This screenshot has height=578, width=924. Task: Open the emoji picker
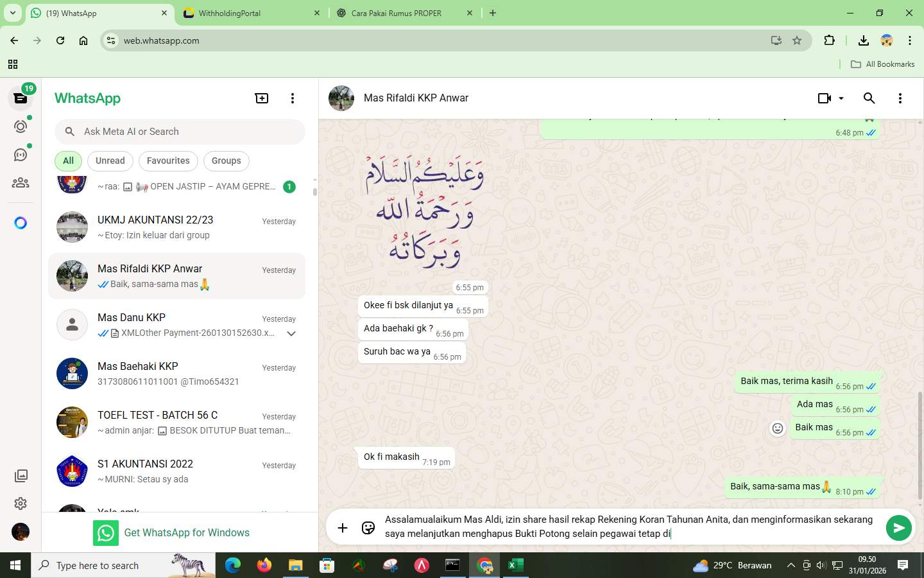click(x=368, y=528)
